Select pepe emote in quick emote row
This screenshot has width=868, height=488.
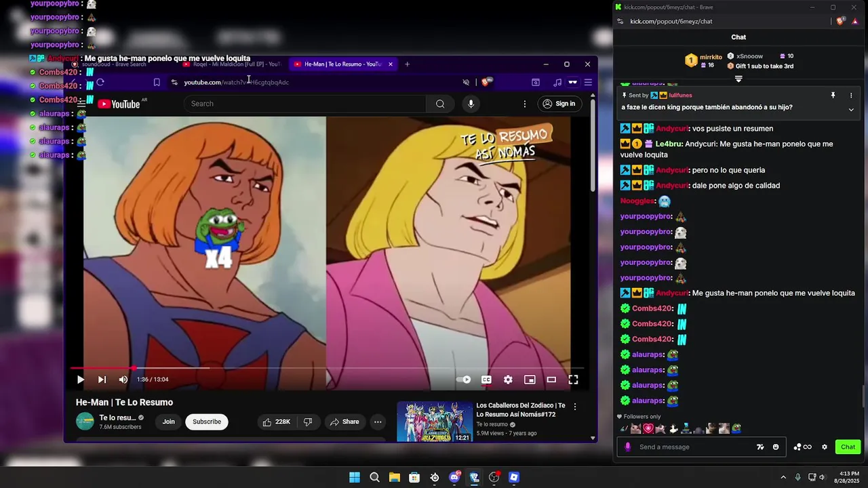coord(736,428)
